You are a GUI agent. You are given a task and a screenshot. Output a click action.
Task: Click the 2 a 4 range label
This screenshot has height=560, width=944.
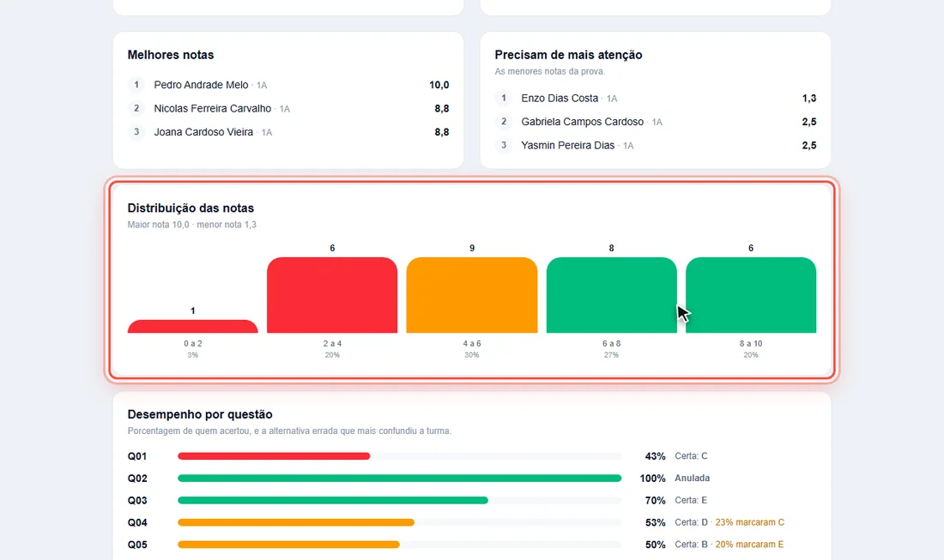(x=332, y=343)
